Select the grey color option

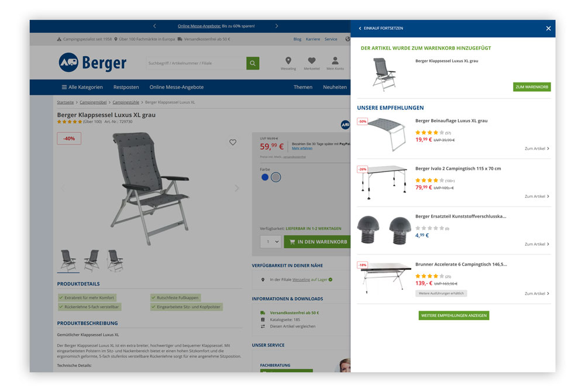(276, 177)
